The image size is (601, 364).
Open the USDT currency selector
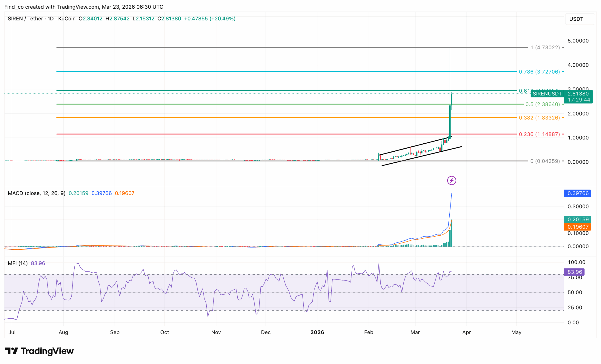[580, 19]
